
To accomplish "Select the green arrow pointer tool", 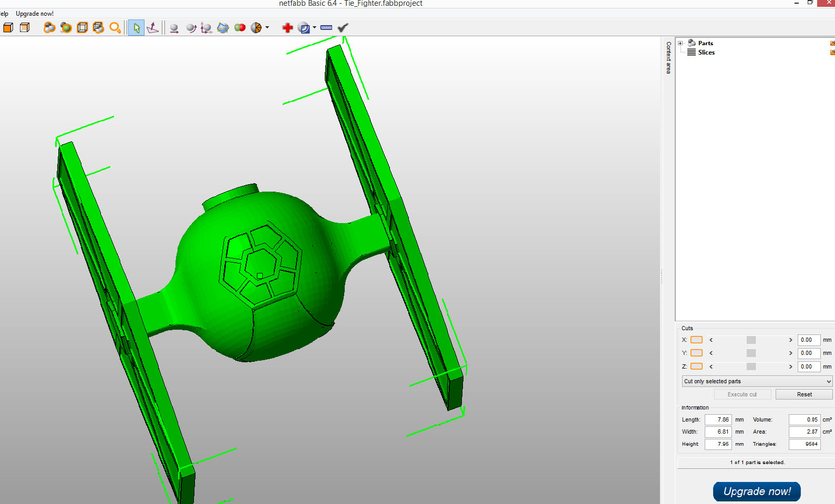I will (137, 28).
